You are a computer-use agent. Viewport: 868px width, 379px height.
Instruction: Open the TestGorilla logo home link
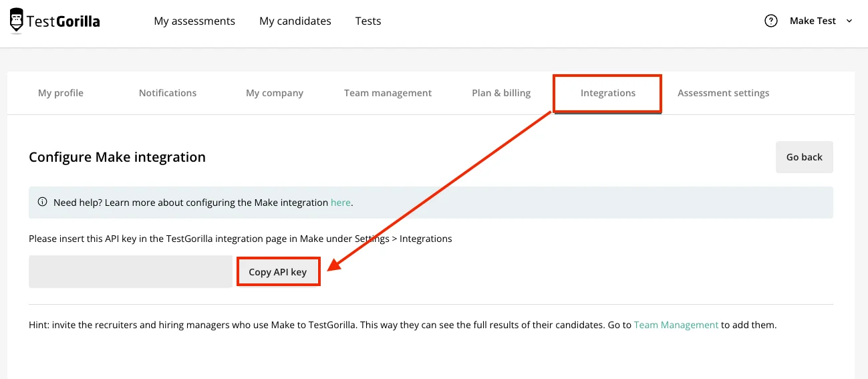55,21
